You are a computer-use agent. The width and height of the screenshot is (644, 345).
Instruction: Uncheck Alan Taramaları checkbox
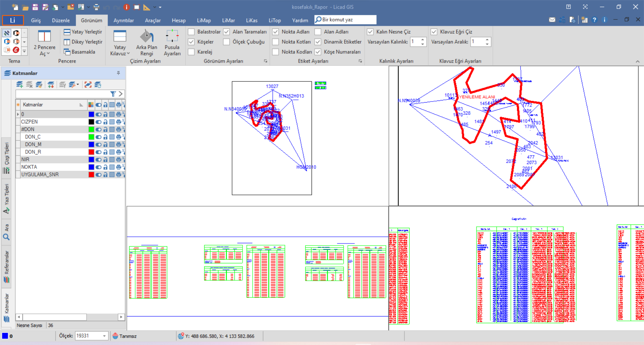click(x=227, y=32)
